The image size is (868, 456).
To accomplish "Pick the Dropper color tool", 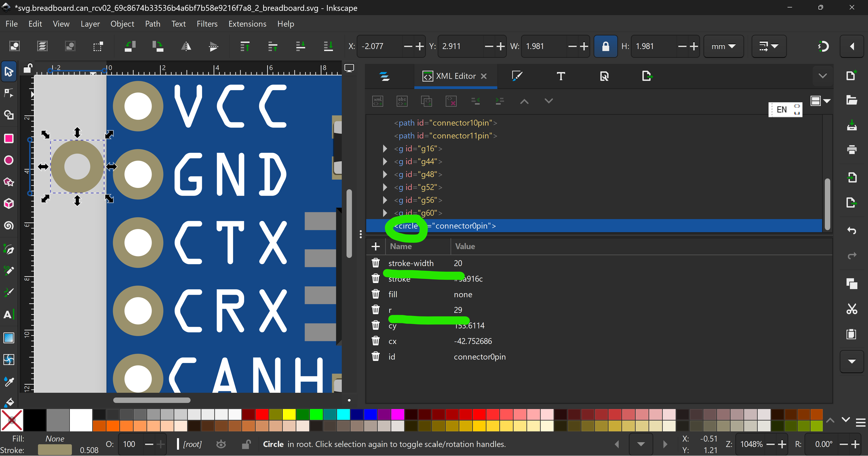I will coord(9,381).
